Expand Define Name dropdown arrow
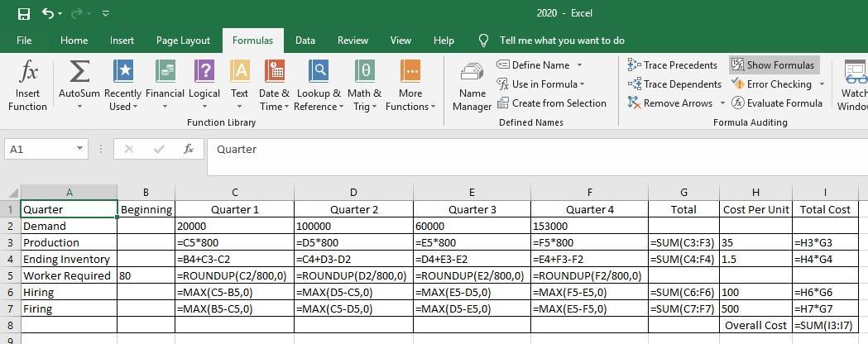The height and width of the screenshot is (344, 868). 579,65
